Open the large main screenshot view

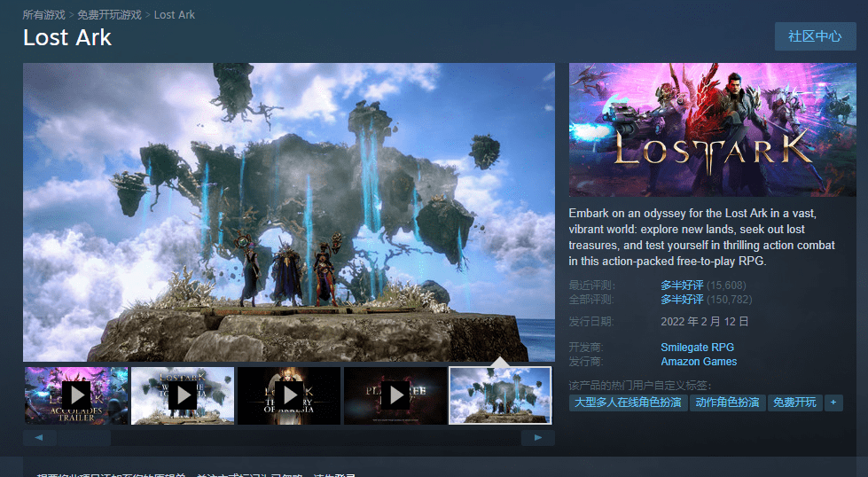[289, 212]
